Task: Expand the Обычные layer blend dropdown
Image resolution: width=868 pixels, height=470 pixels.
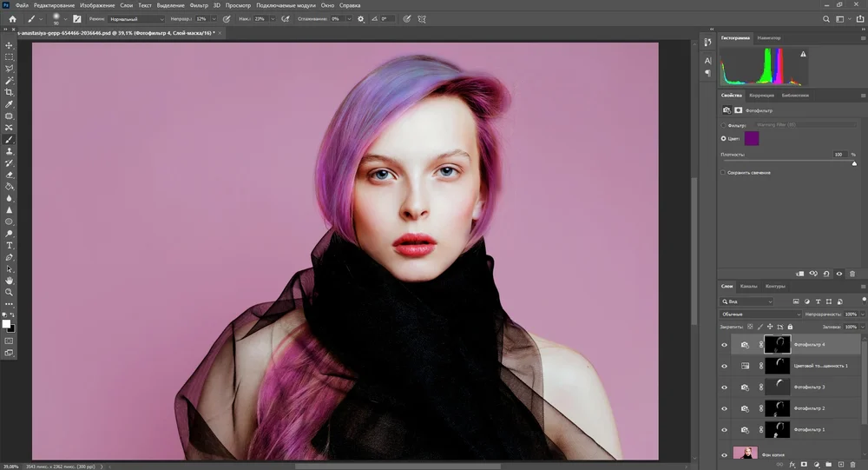Action: [760, 314]
